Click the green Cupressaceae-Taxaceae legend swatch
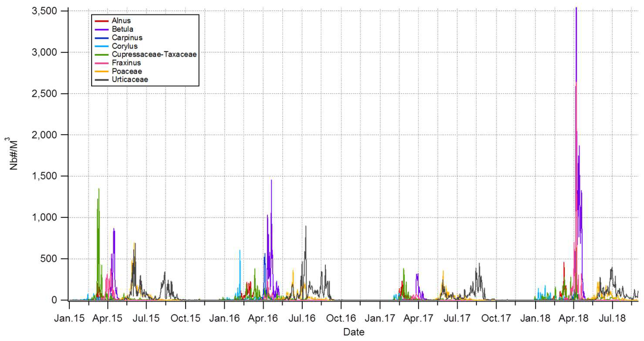Screen dimensions: 644x341 [102, 54]
